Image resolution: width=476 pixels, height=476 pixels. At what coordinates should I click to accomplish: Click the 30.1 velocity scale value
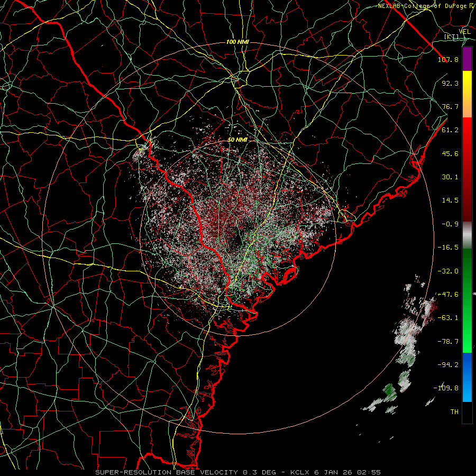point(450,177)
